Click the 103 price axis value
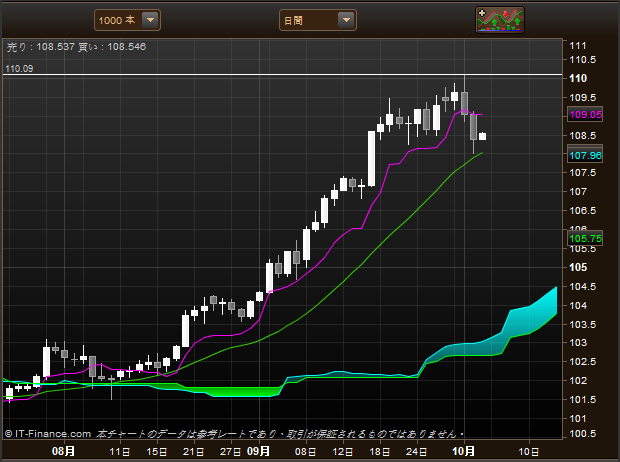The height and width of the screenshot is (462, 620). coord(578,343)
